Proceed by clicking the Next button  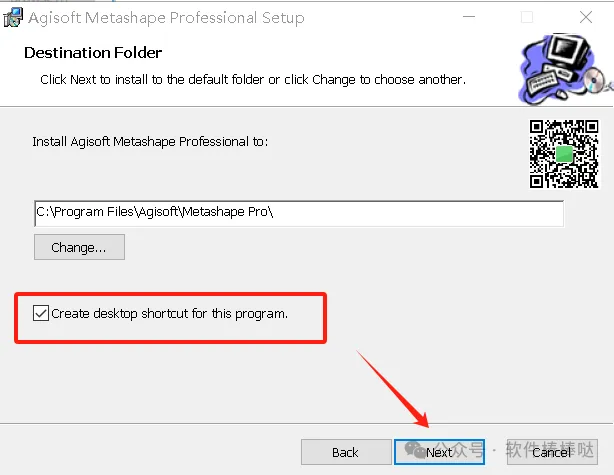(439, 452)
